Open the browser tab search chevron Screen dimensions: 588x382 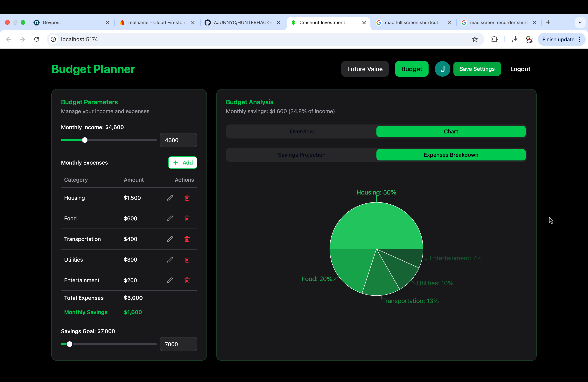[x=580, y=23]
